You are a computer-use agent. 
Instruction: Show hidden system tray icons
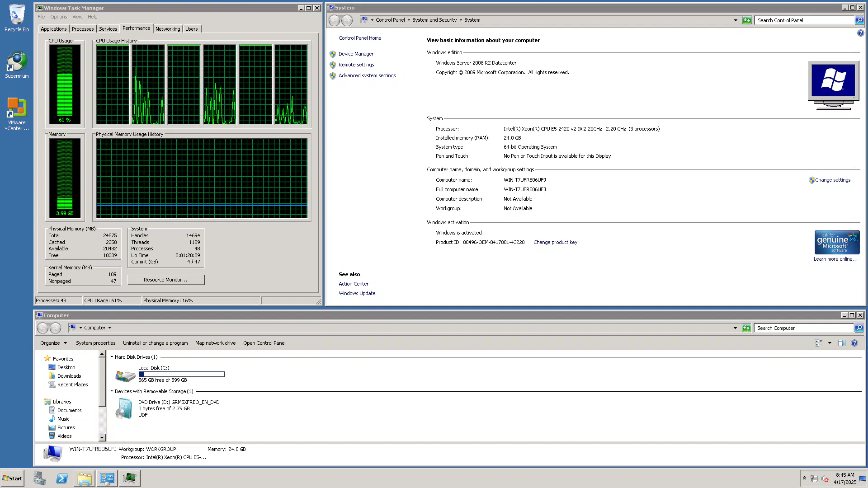tap(804, 478)
